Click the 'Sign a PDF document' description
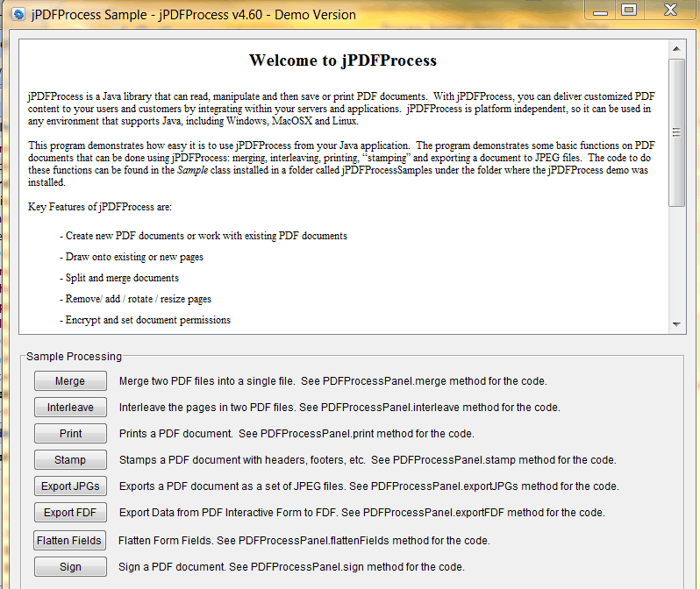 coord(291,567)
